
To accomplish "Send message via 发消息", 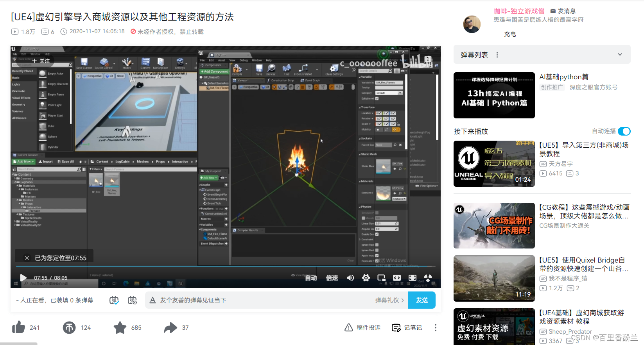I will point(563,11).
